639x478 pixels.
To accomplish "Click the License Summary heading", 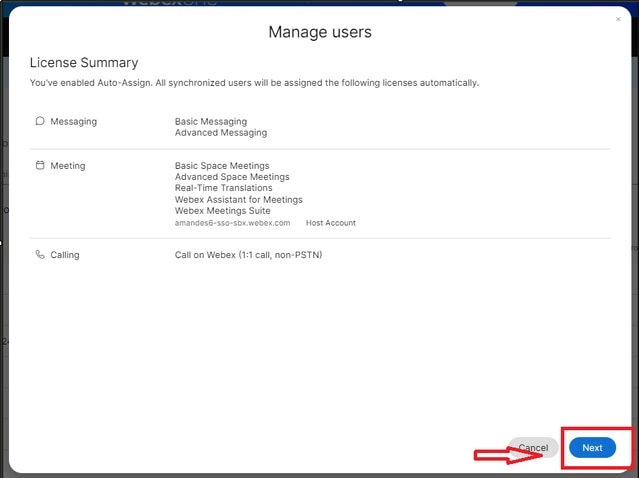I will (84, 62).
